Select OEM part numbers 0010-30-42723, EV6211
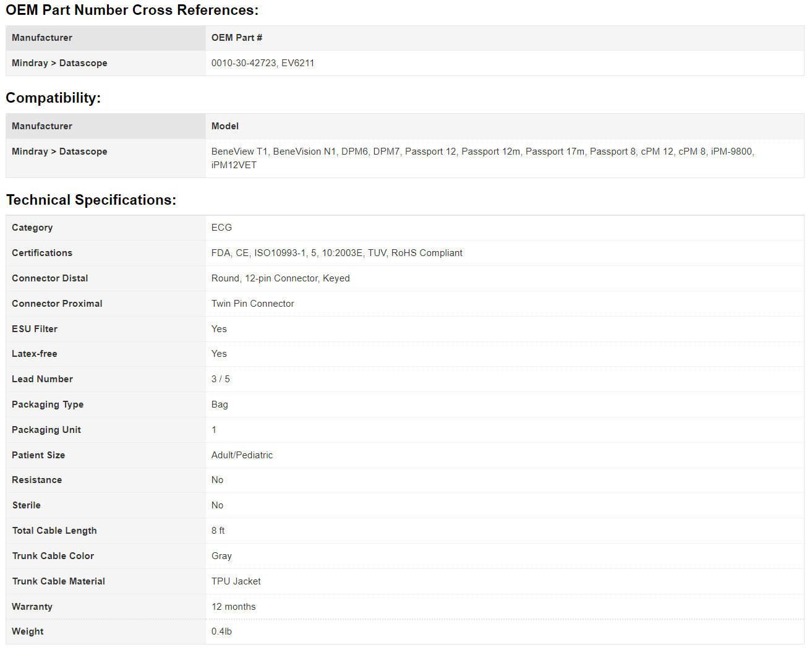Screen dimensions: 812x650 263,63
